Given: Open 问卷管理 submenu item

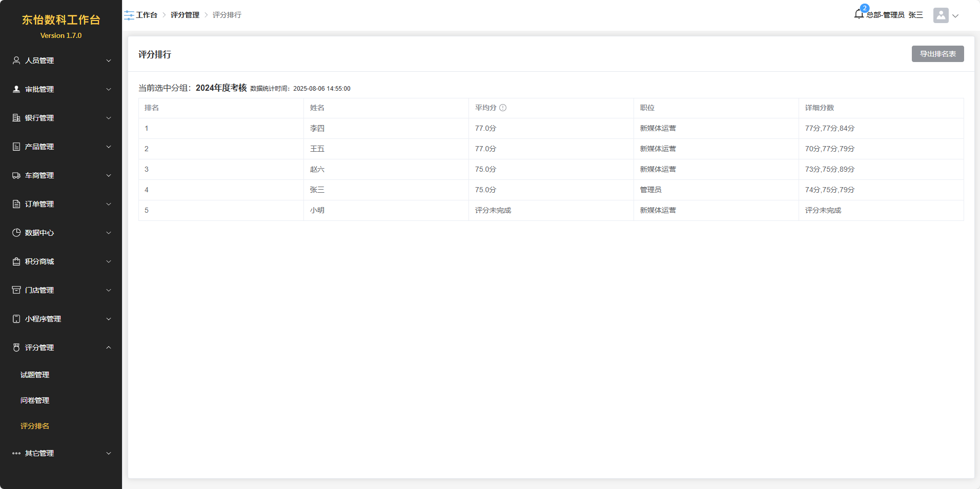Looking at the screenshot, I should pos(35,400).
